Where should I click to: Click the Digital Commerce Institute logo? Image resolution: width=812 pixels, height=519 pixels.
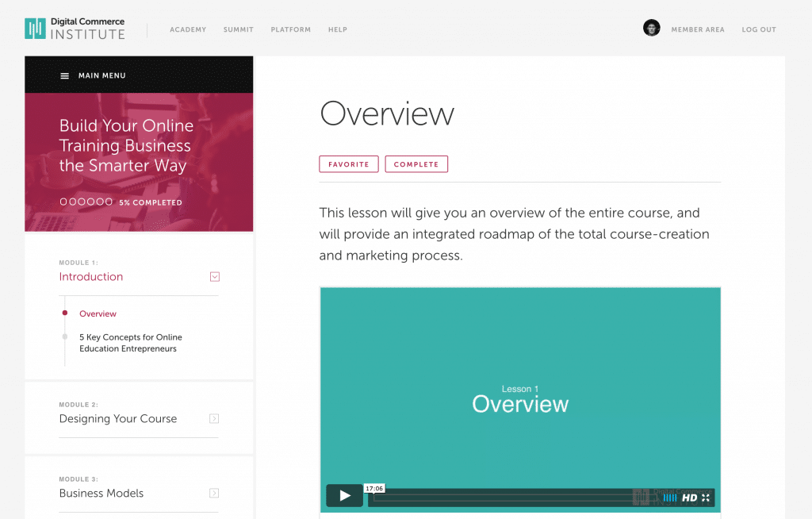coord(75,29)
